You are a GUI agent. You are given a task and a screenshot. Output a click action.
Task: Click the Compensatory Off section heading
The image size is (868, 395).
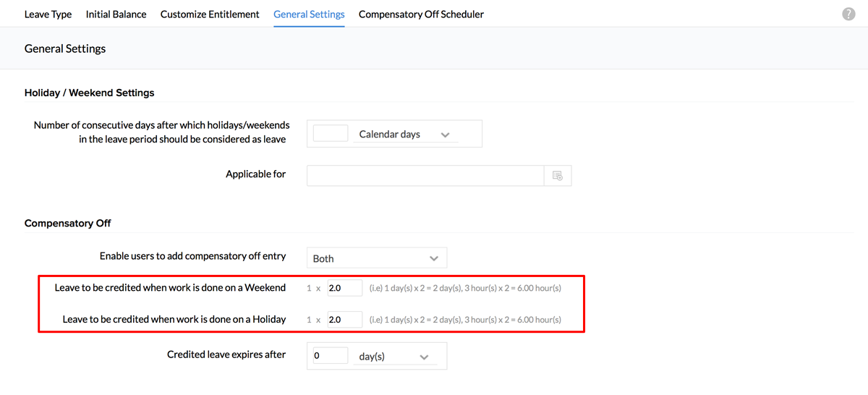pos(67,224)
